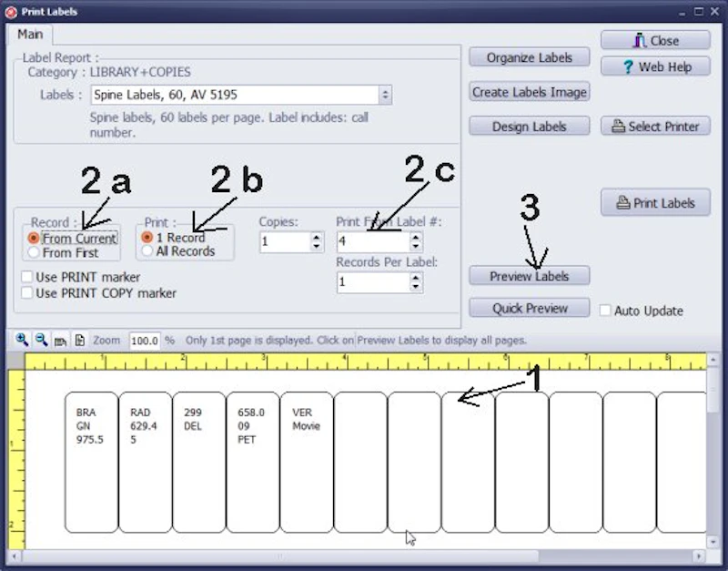The image size is (728, 571).
Task: Switch to the Main tab
Action: pyautogui.click(x=30, y=35)
